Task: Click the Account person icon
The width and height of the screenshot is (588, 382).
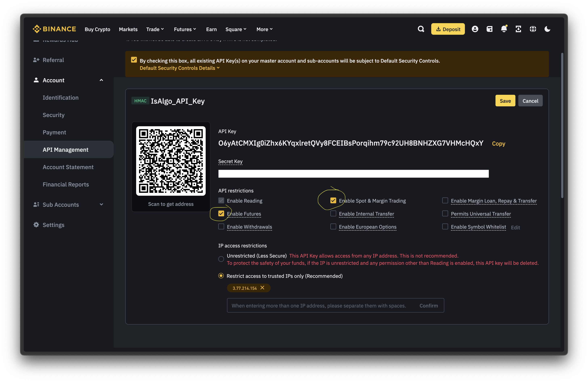Action: tap(36, 80)
